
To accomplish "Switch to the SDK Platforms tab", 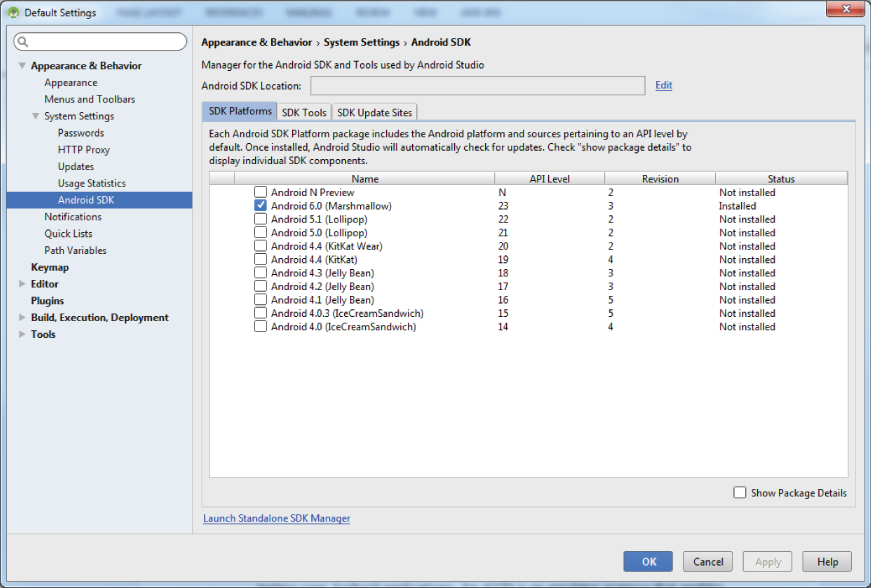I will (239, 111).
